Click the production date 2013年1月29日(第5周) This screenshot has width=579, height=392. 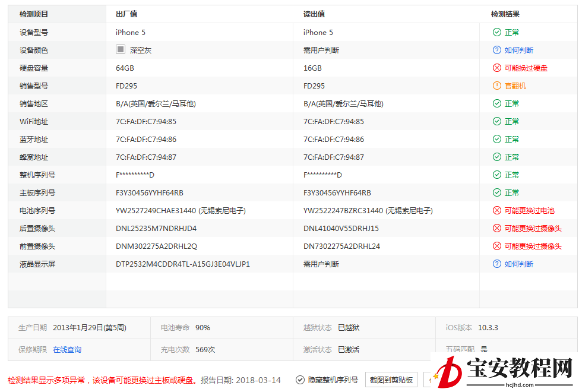(x=89, y=328)
